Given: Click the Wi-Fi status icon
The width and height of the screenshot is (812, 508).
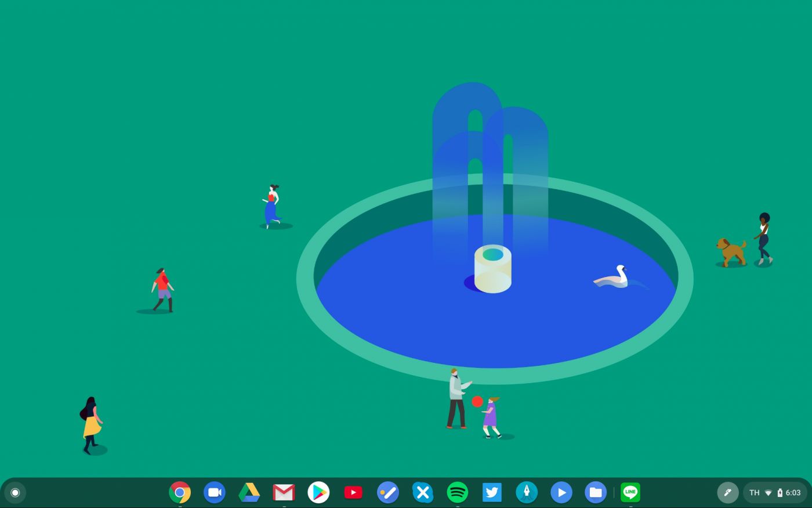Looking at the screenshot, I should coord(768,492).
